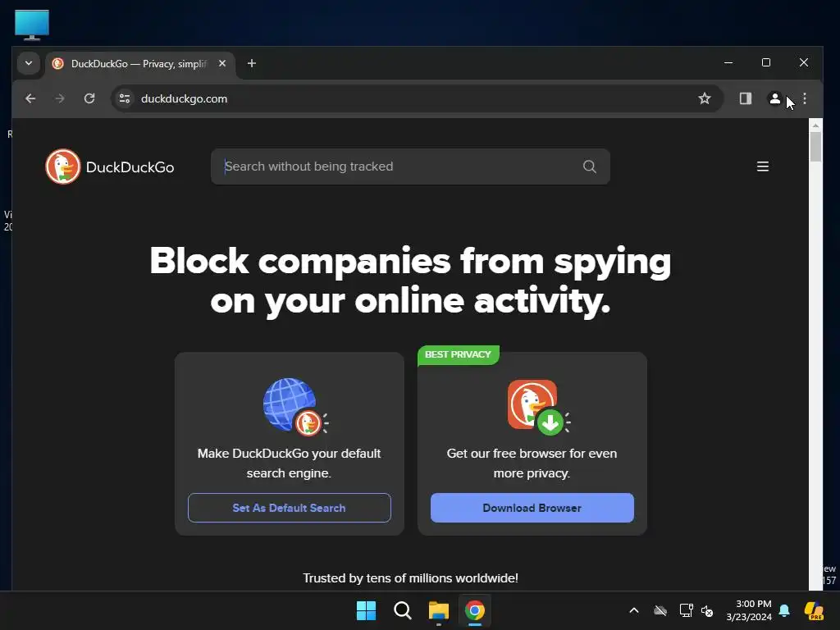
Task: Open site information icon beside the URL
Action: point(125,98)
